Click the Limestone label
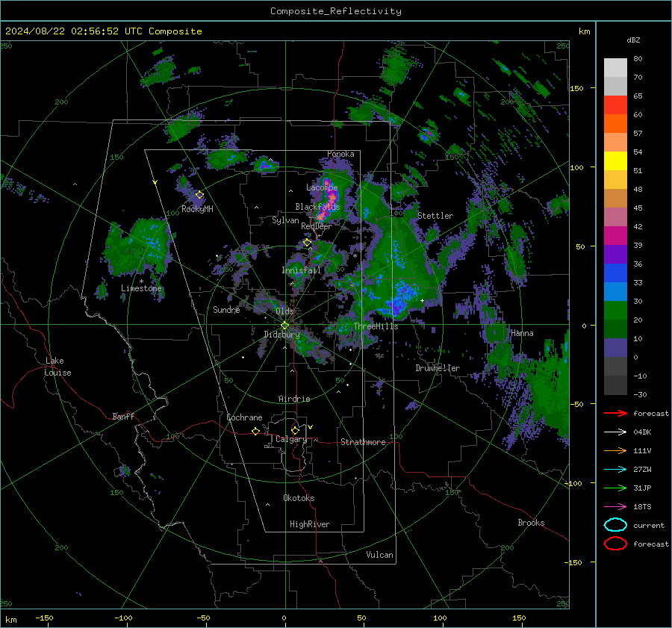The height and width of the screenshot is (628, 672). [141, 288]
